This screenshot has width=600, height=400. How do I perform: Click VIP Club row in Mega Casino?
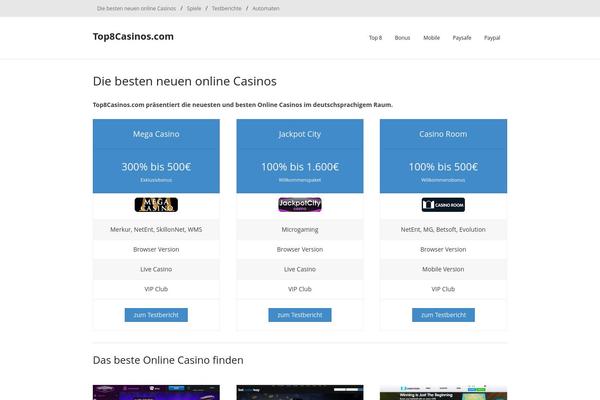pos(156,289)
